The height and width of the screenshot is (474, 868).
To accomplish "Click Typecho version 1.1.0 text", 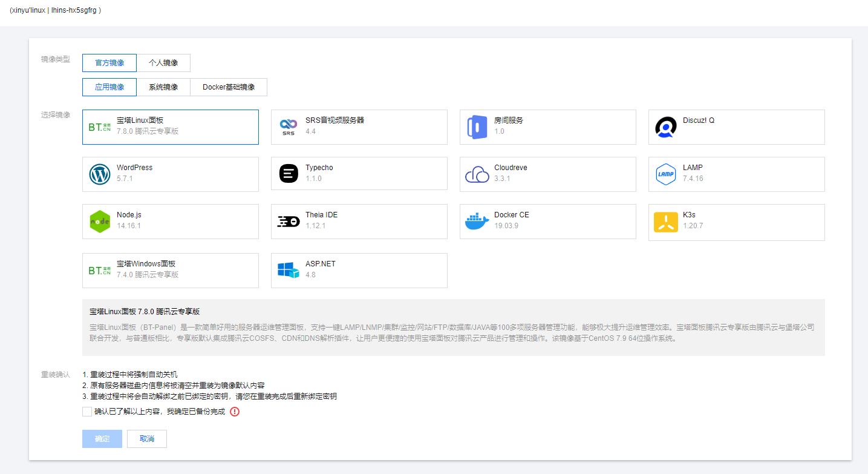I will pyautogui.click(x=313, y=179).
